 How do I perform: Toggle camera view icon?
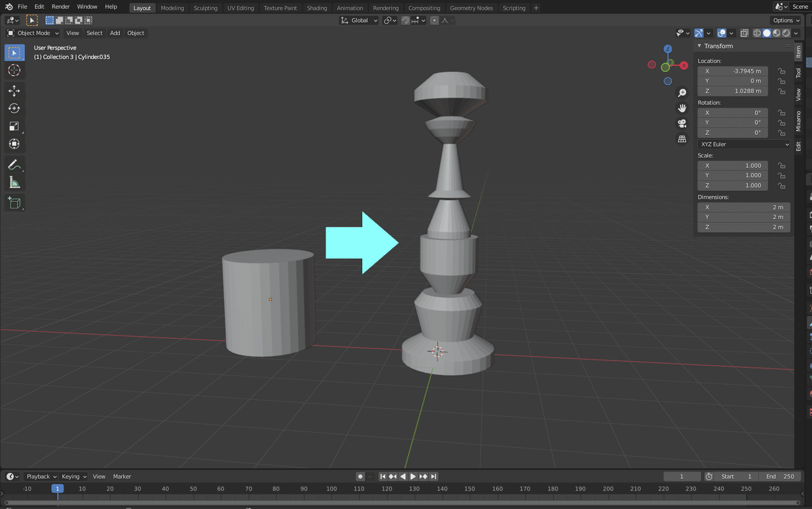tap(683, 124)
